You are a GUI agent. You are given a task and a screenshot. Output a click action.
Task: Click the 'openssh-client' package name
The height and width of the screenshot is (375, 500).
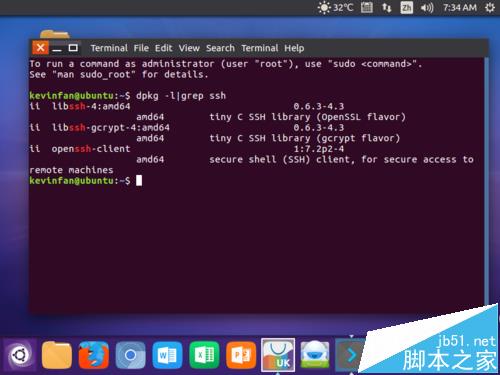91,149
